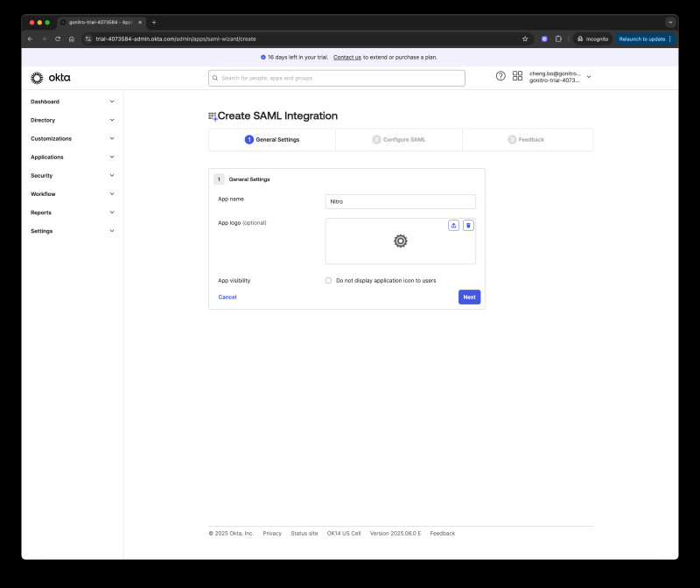Bookmark page with star icon
This screenshot has height=588, width=700.
point(525,38)
